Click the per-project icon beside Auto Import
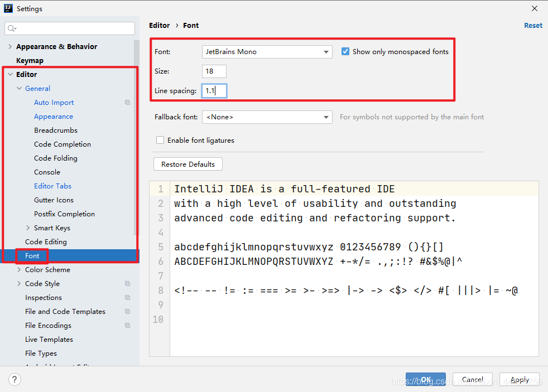The height and width of the screenshot is (392, 548). pyautogui.click(x=128, y=102)
